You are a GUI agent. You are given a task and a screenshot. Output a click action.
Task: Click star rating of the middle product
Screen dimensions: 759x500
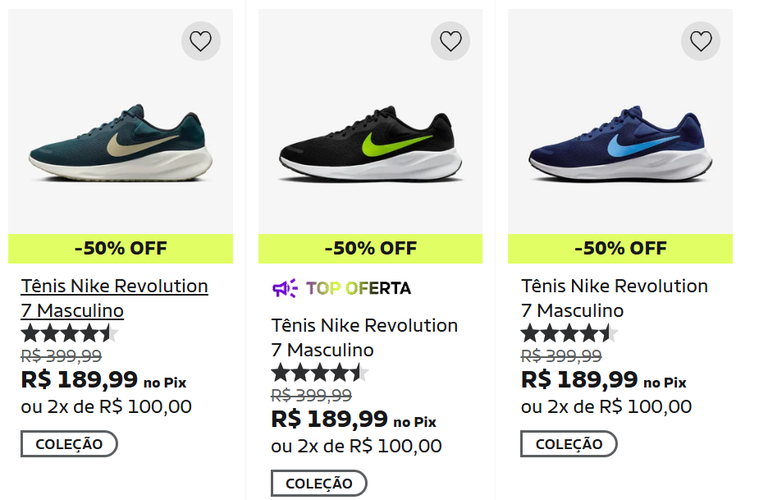[x=319, y=372]
